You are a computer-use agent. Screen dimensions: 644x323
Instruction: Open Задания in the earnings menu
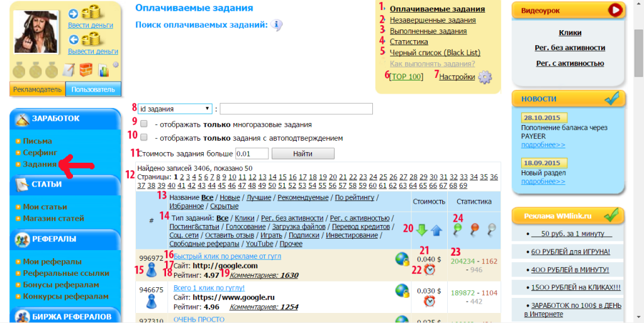point(40,164)
